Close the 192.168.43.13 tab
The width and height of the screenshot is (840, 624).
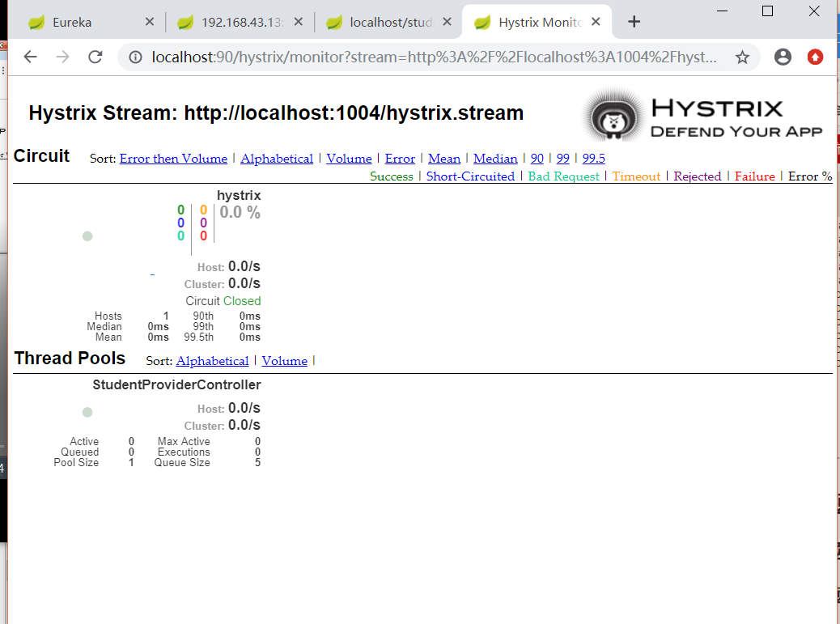coord(299,21)
